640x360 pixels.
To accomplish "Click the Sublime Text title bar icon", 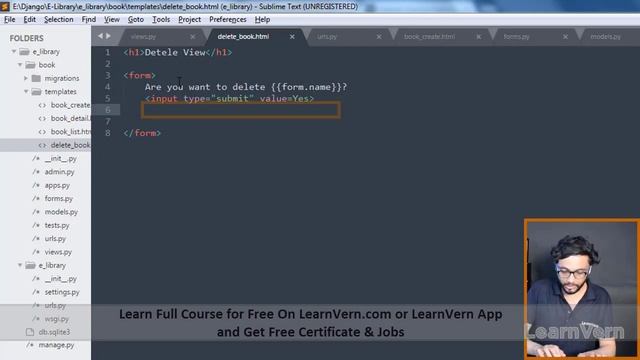I will coord(5,7).
